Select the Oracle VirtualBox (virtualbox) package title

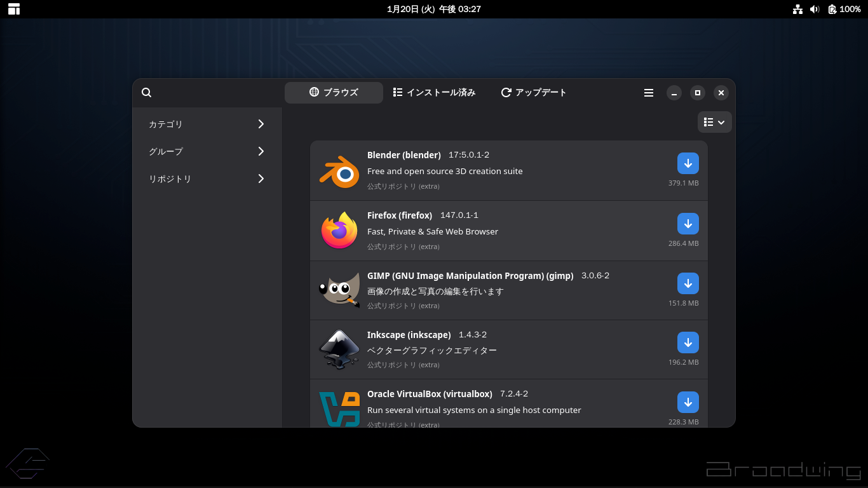tap(430, 394)
